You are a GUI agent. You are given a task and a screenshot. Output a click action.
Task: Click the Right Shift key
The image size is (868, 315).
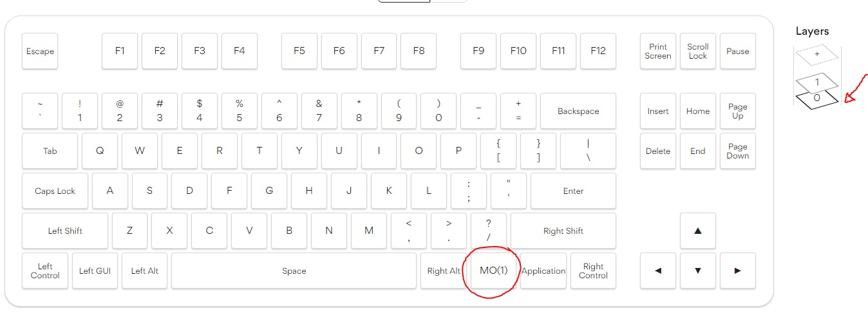(563, 231)
